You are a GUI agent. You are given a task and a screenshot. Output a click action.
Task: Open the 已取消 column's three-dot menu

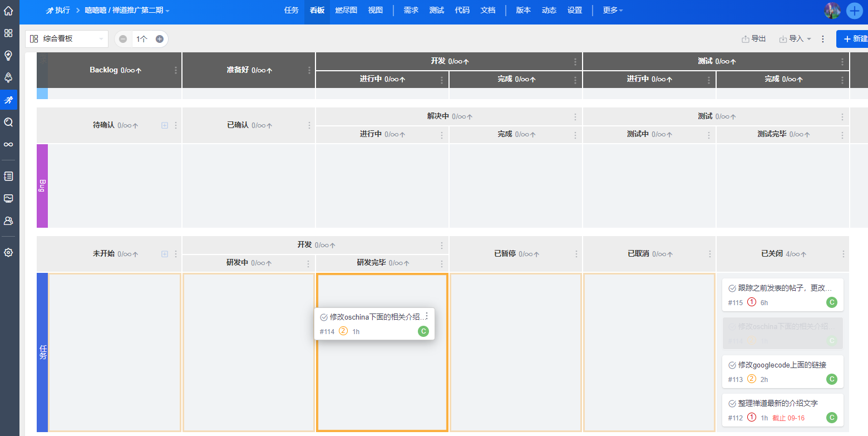click(710, 254)
